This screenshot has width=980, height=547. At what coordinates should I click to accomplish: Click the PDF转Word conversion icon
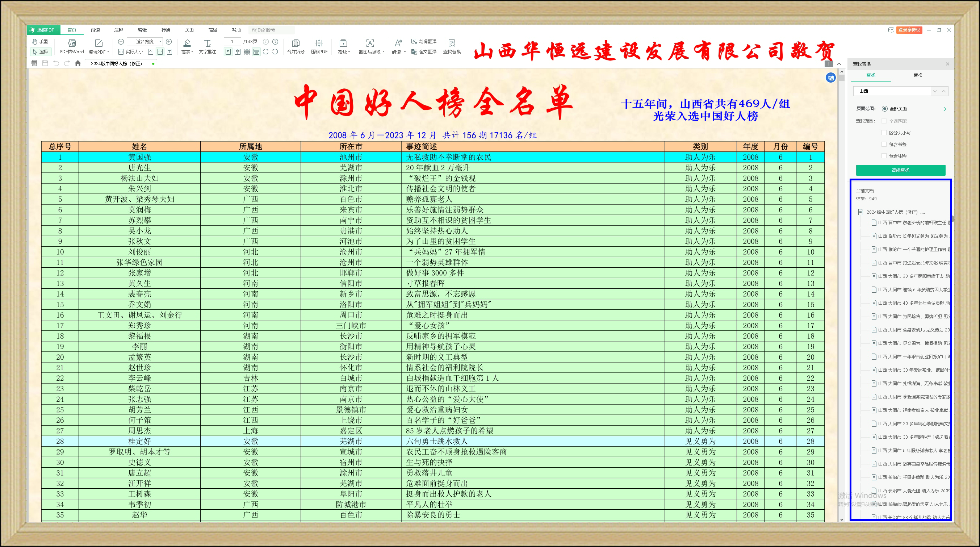[x=71, y=43]
